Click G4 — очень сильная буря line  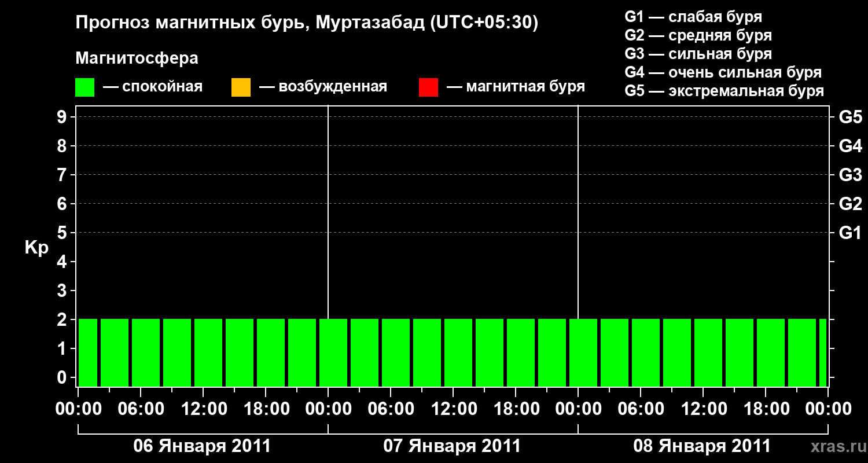tap(723, 72)
